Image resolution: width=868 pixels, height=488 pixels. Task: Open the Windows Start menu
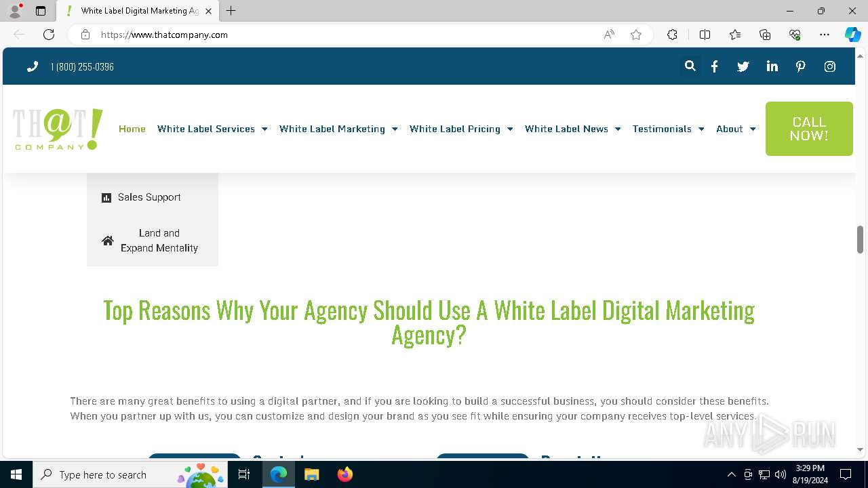point(16,474)
